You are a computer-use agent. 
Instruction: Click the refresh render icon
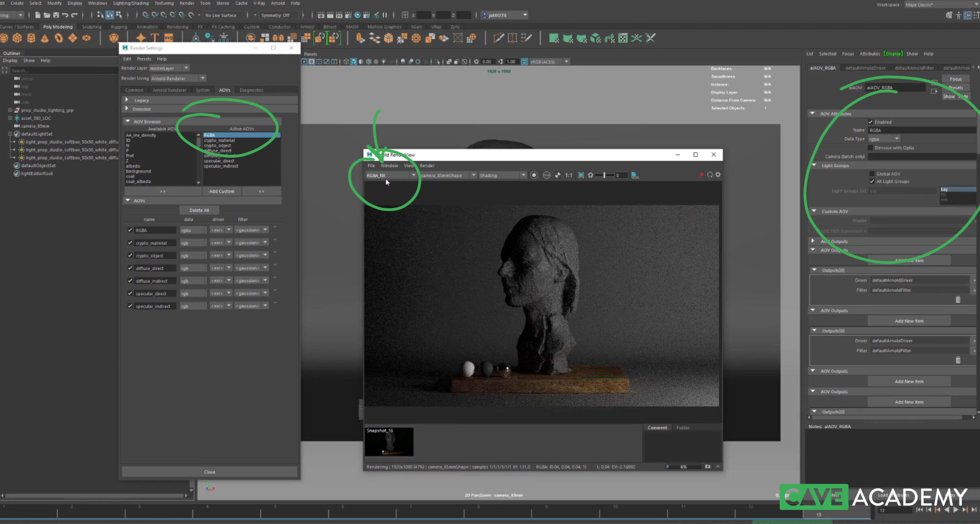click(x=710, y=175)
